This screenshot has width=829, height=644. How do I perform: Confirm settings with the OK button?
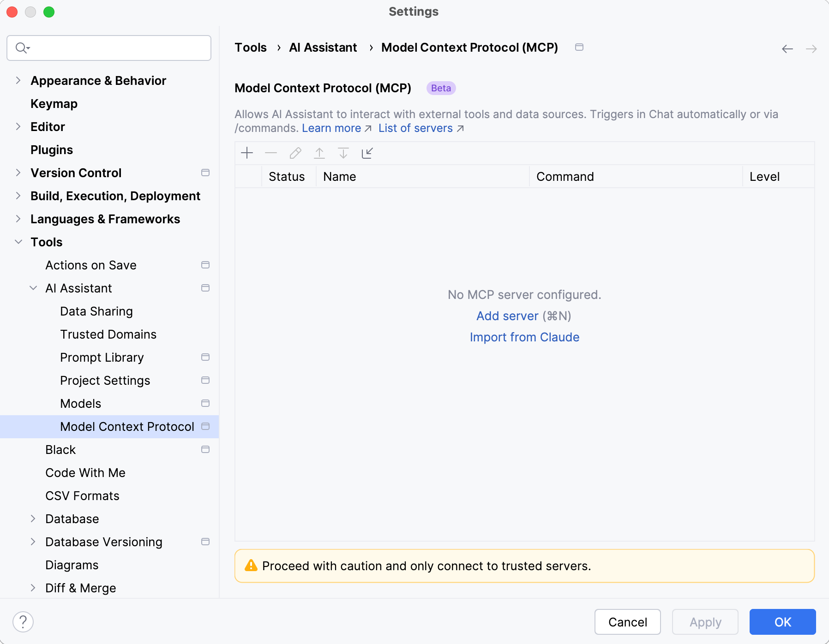782,622
